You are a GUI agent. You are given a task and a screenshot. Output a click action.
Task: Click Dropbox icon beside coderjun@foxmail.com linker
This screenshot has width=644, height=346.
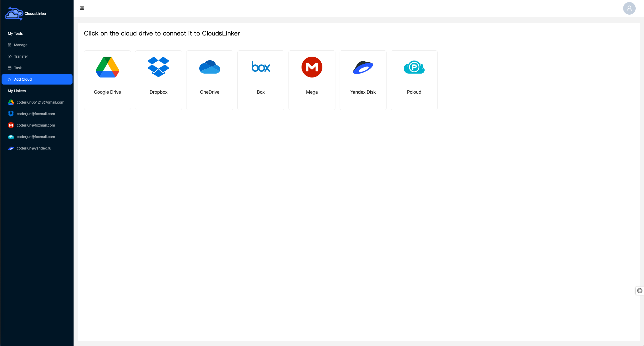pos(11,114)
